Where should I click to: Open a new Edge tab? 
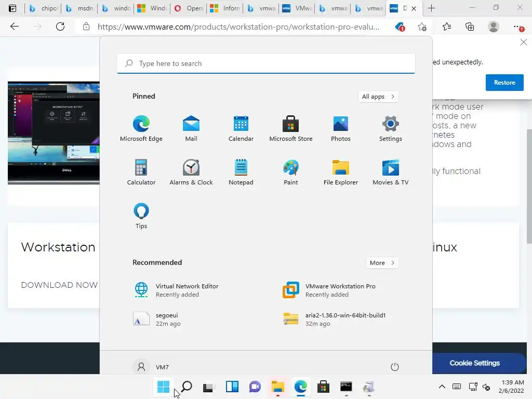[x=431, y=8]
